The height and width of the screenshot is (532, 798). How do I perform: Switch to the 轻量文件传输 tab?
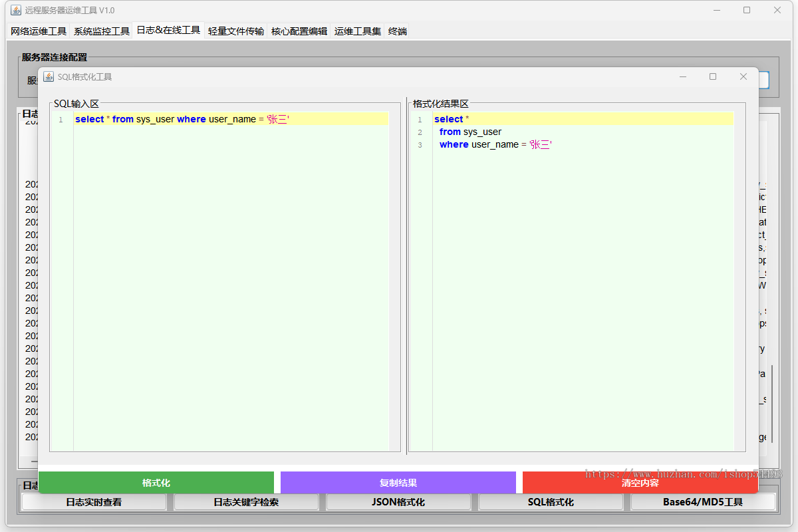tap(236, 31)
